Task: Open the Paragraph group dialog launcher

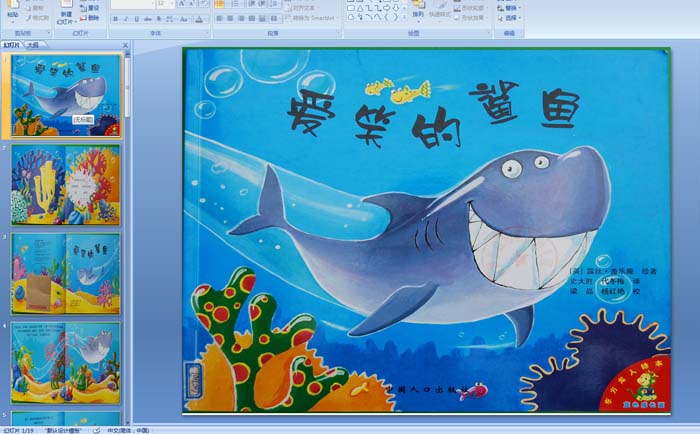Action: click(338, 33)
